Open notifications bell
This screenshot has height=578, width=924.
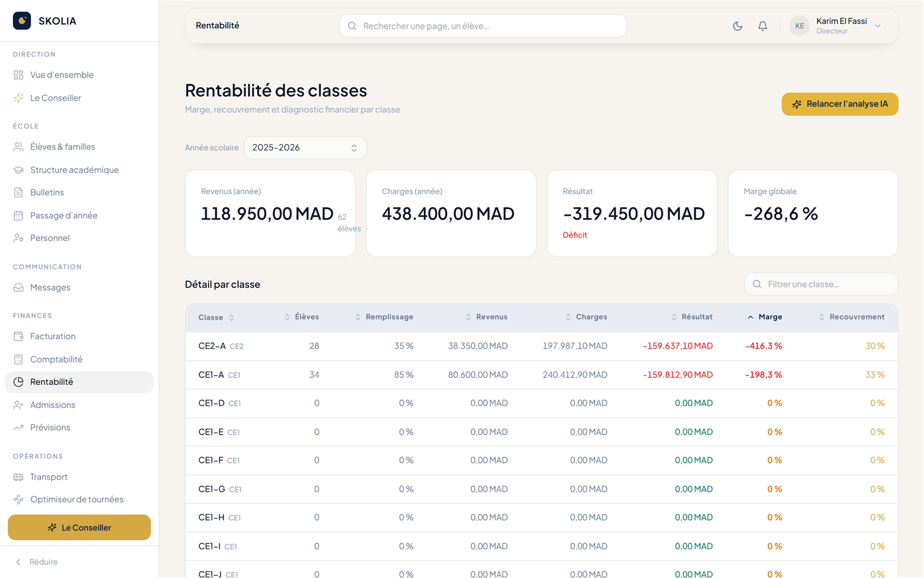(763, 26)
